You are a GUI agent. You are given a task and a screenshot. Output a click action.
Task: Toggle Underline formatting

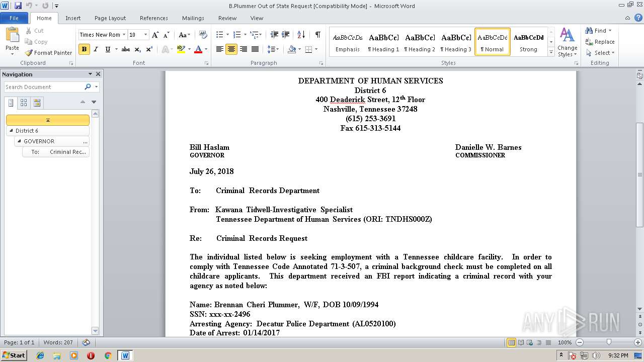click(x=108, y=49)
